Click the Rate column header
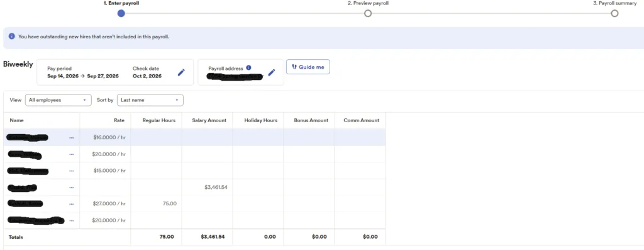The image size is (644, 250). pos(119,120)
